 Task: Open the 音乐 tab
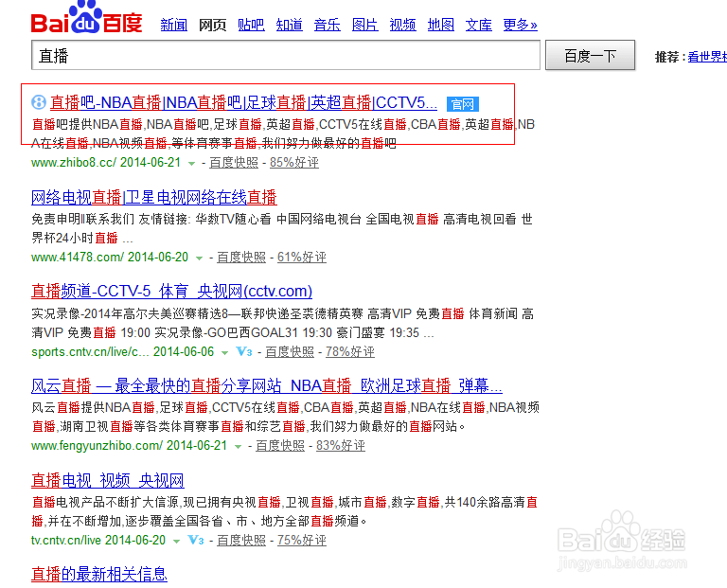[x=327, y=25]
